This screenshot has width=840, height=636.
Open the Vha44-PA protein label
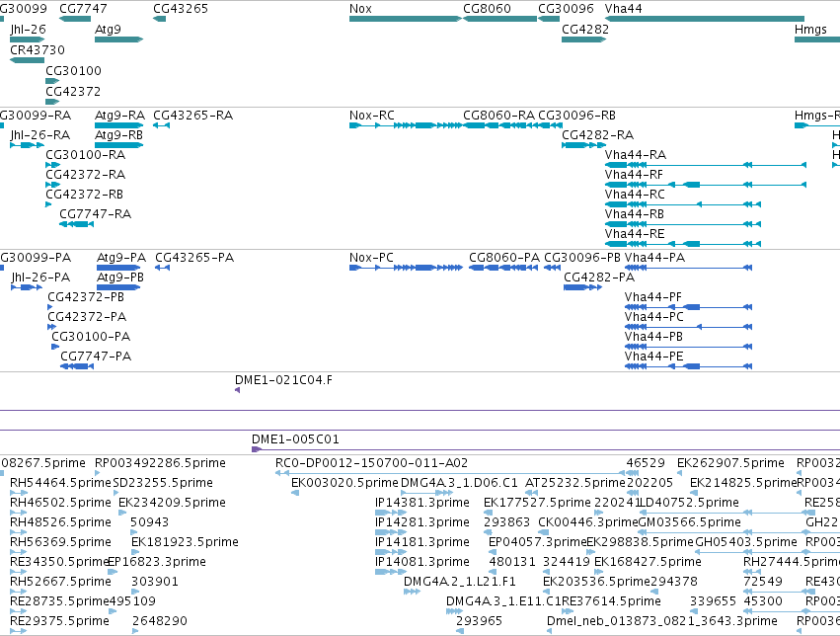click(654, 258)
